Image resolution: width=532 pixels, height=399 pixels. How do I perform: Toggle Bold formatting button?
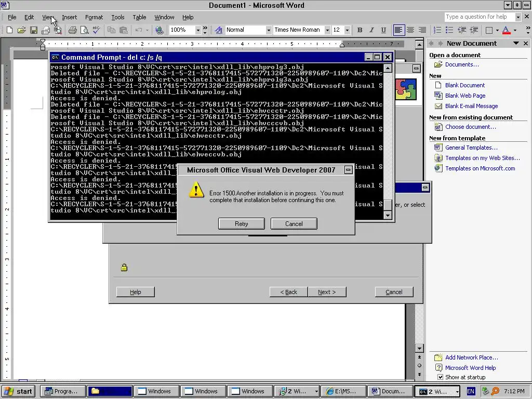point(360,30)
